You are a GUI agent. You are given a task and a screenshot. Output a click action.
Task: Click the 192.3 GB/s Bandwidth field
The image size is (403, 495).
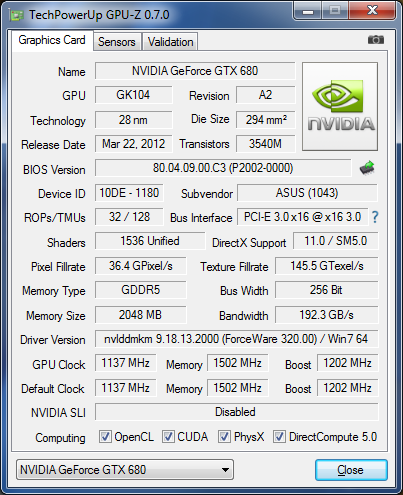pos(327,315)
